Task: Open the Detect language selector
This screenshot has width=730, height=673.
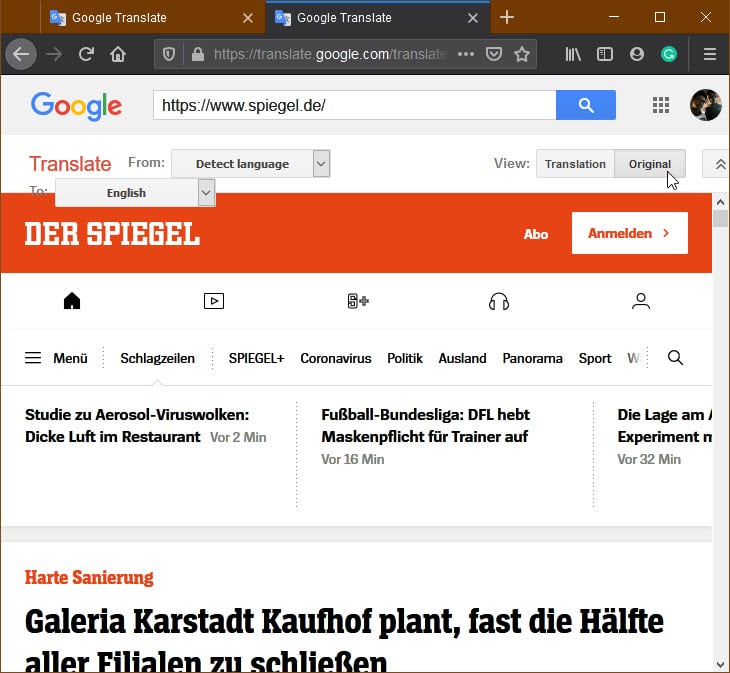Action: point(242,164)
